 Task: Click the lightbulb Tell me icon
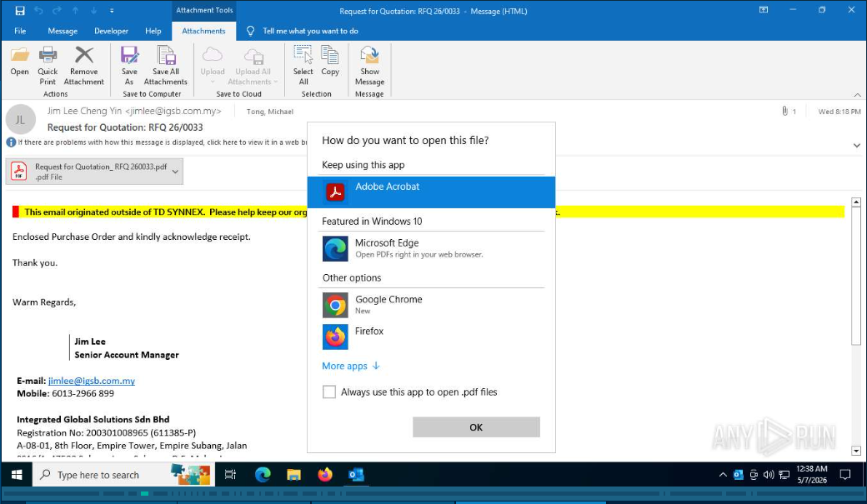tap(250, 31)
